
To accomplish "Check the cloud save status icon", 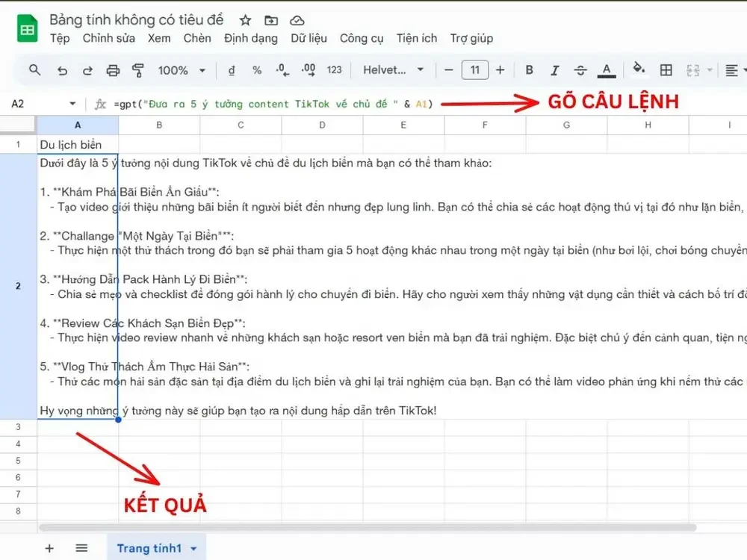I will click(297, 20).
